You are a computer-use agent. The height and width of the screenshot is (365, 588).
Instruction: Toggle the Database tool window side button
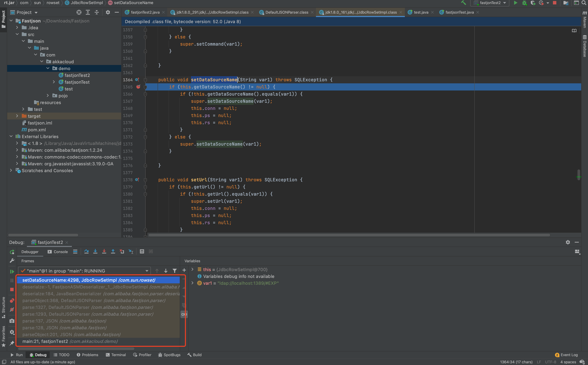[585, 46]
